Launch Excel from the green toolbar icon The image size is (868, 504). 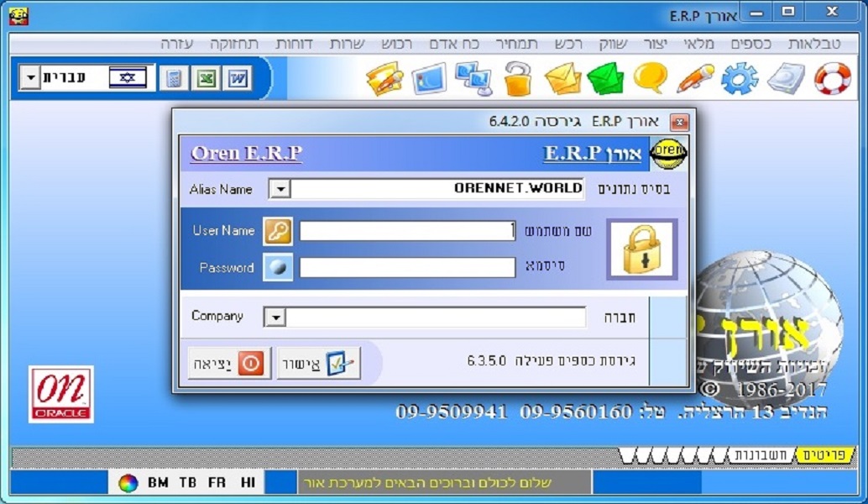(206, 78)
